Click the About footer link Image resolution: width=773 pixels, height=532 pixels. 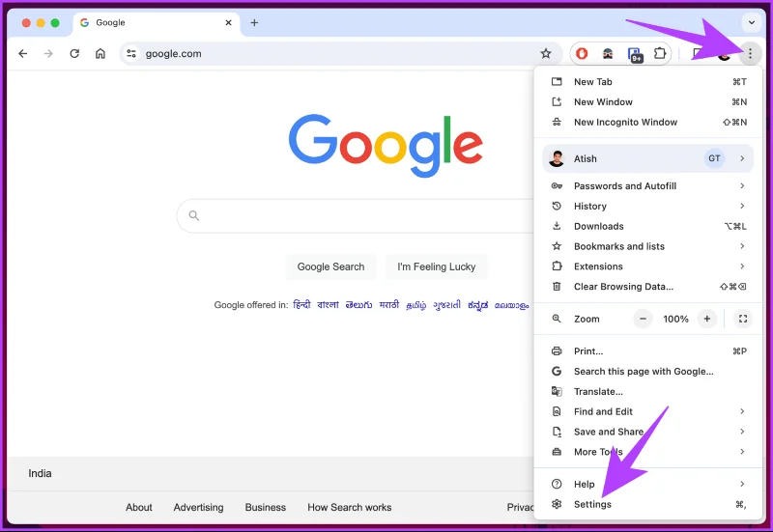[x=138, y=507]
